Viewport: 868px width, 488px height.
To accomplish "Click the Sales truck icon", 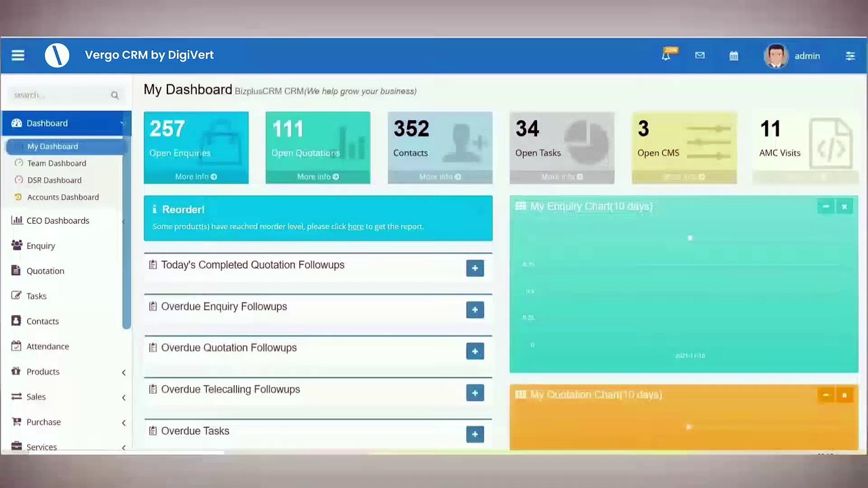I will point(16,396).
